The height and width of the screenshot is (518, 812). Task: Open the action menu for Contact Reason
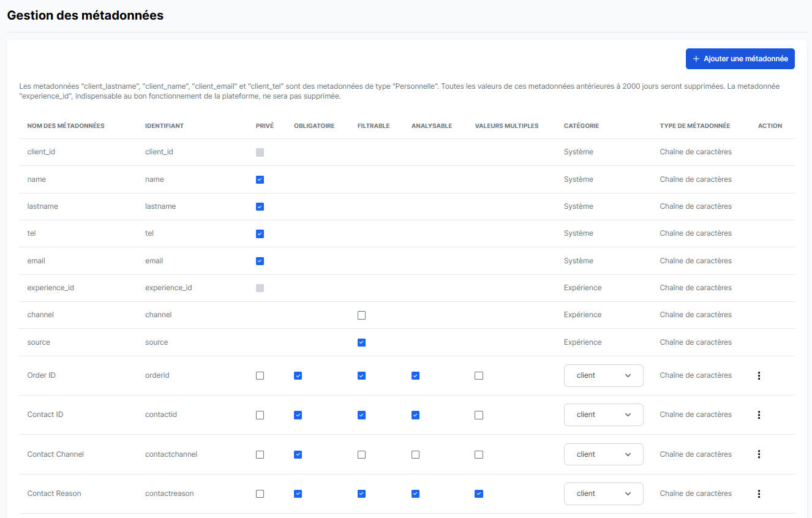point(759,494)
